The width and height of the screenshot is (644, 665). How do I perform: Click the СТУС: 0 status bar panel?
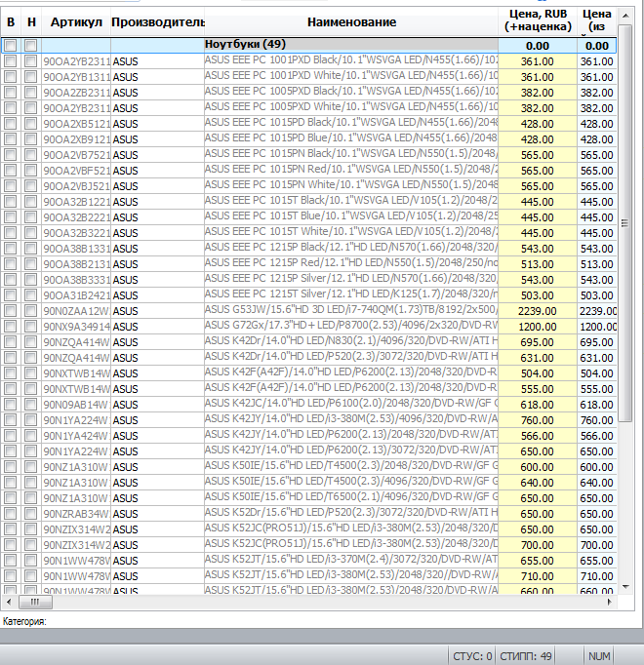click(471, 656)
